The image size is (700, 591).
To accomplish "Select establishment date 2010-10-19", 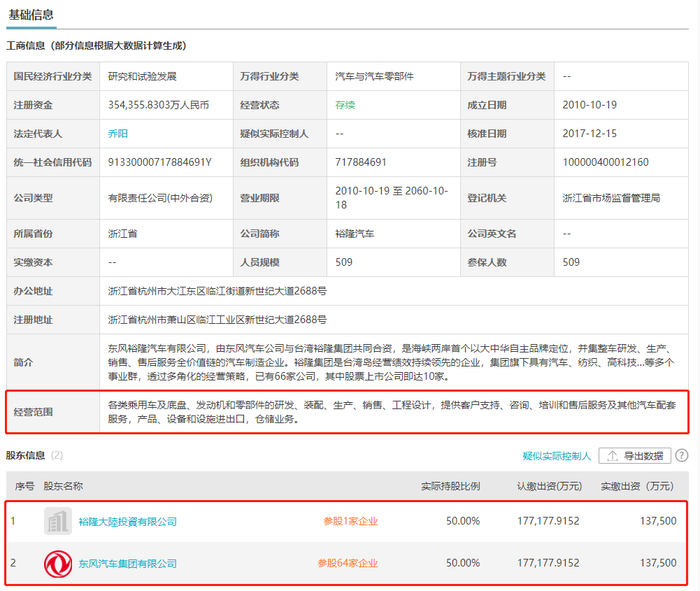I will tap(590, 105).
